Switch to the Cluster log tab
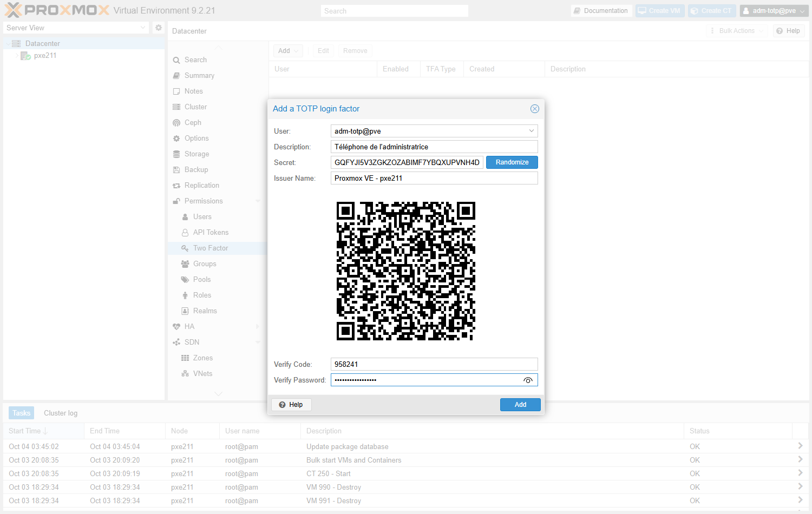The image size is (812, 514). [61, 413]
